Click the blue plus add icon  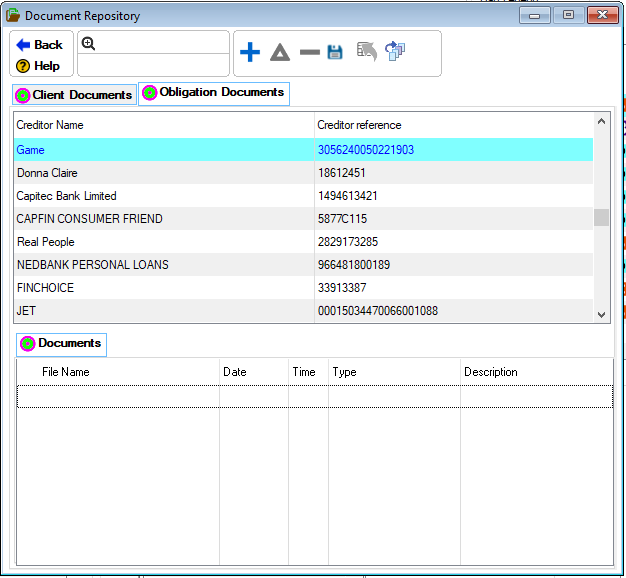pyautogui.click(x=250, y=52)
